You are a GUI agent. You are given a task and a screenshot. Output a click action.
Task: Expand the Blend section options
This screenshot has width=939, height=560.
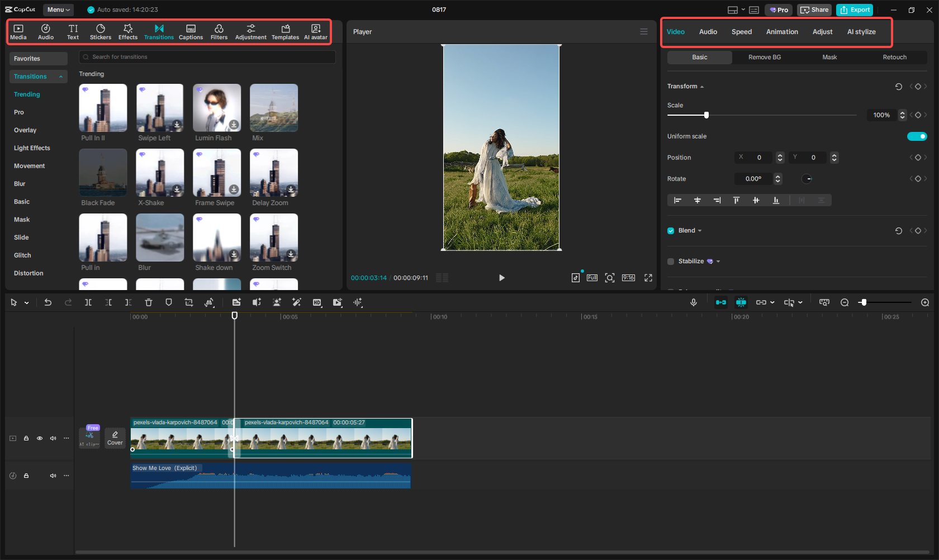[x=699, y=230]
